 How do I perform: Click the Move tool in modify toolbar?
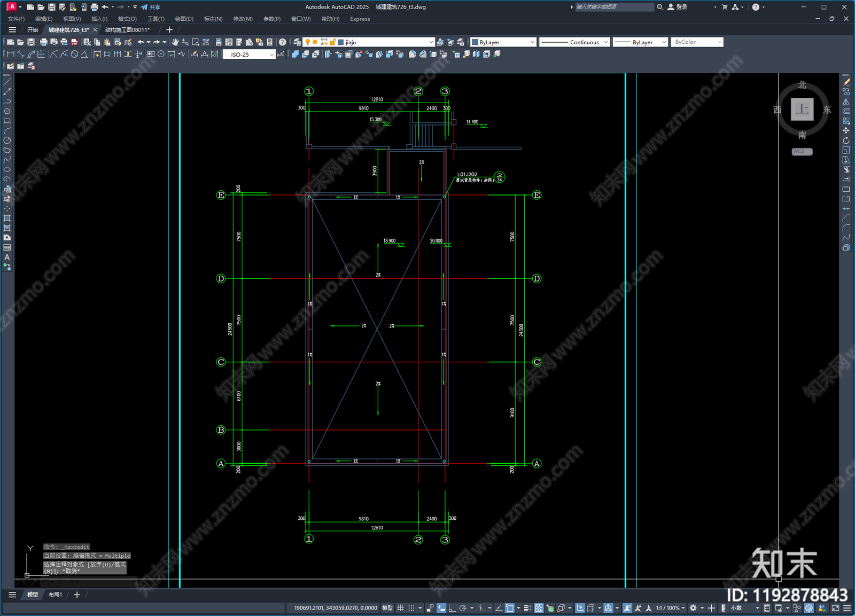click(846, 130)
